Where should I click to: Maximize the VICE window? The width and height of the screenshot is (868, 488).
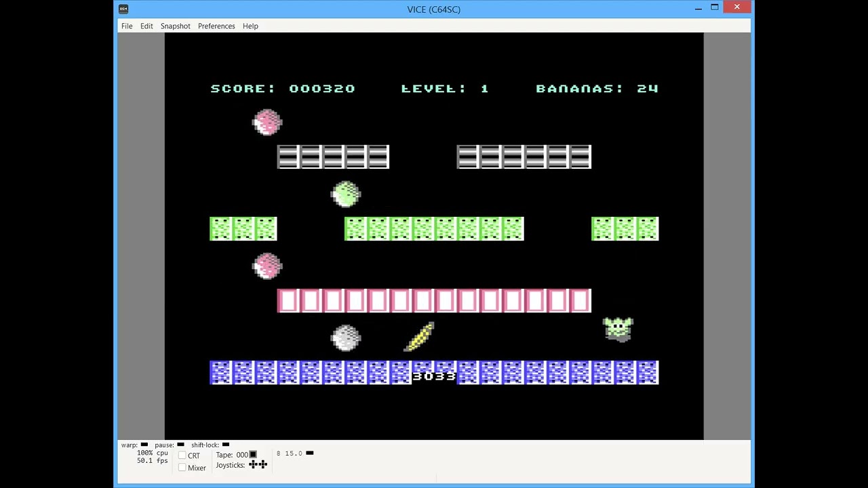point(715,7)
